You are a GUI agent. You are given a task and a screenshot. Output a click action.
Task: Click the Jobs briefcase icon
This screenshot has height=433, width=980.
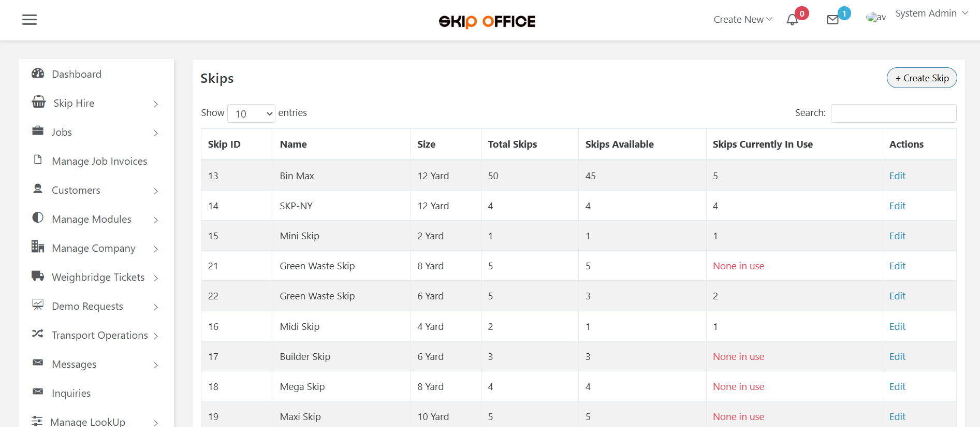[38, 131]
